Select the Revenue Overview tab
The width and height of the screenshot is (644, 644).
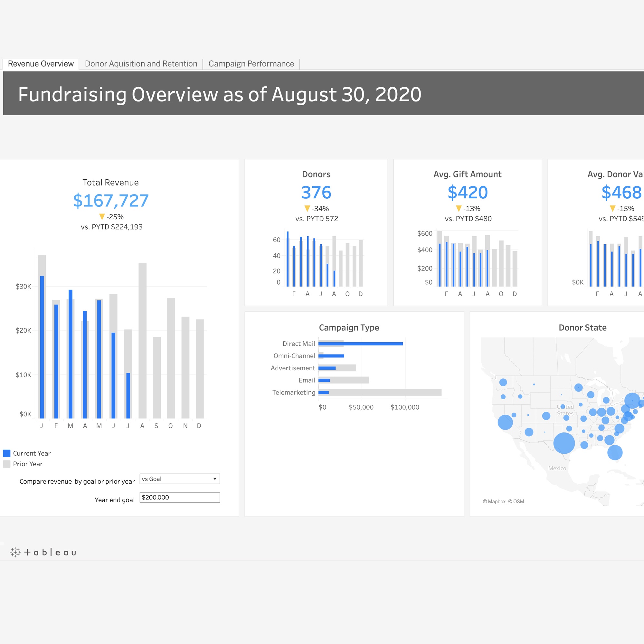click(41, 64)
